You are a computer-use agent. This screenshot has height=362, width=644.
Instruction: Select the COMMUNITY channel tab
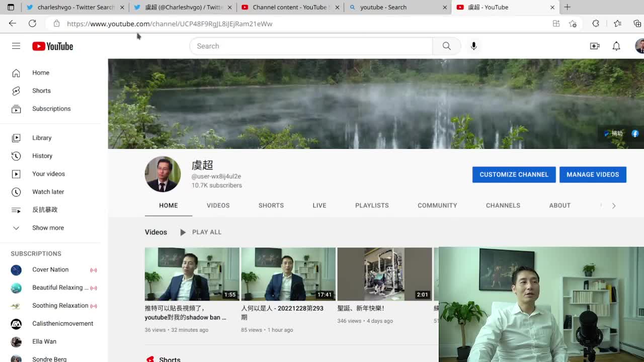tap(437, 205)
